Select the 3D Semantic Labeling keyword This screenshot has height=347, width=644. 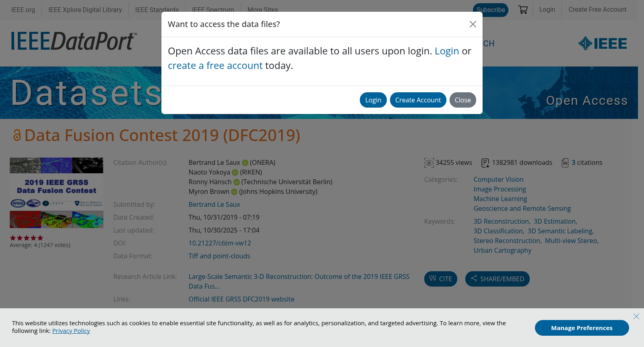[x=560, y=231]
